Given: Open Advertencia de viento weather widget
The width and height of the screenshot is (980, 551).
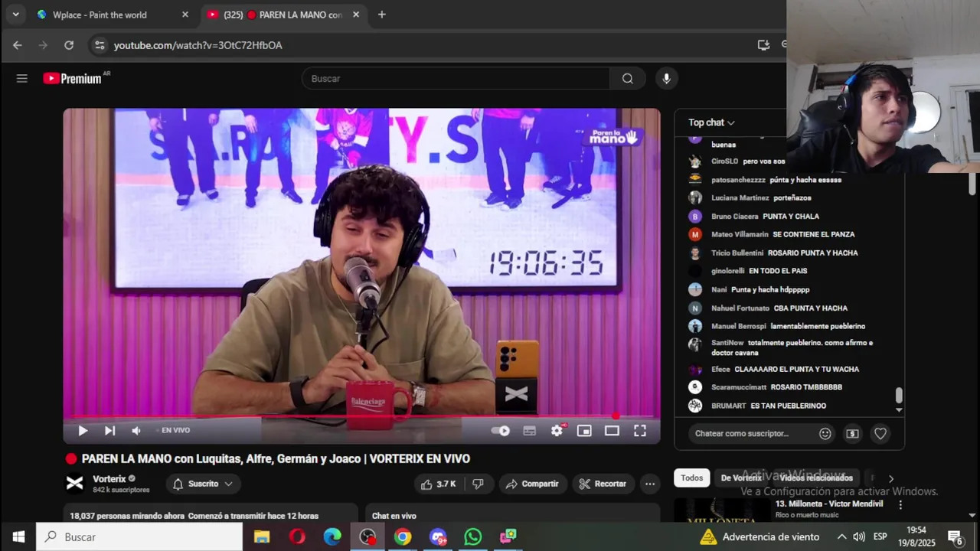Looking at the screenshot, I should pos(759,537).
